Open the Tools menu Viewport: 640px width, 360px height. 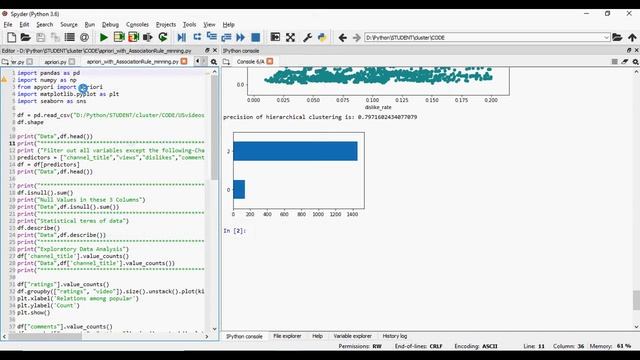coord(189,24)
